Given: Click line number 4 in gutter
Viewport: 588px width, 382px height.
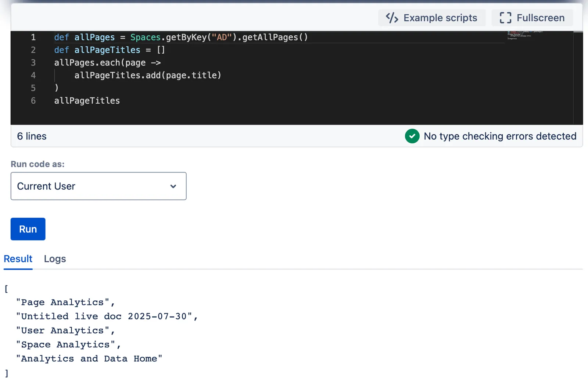Looking at the screenshot, I should (x=33, y=75).
